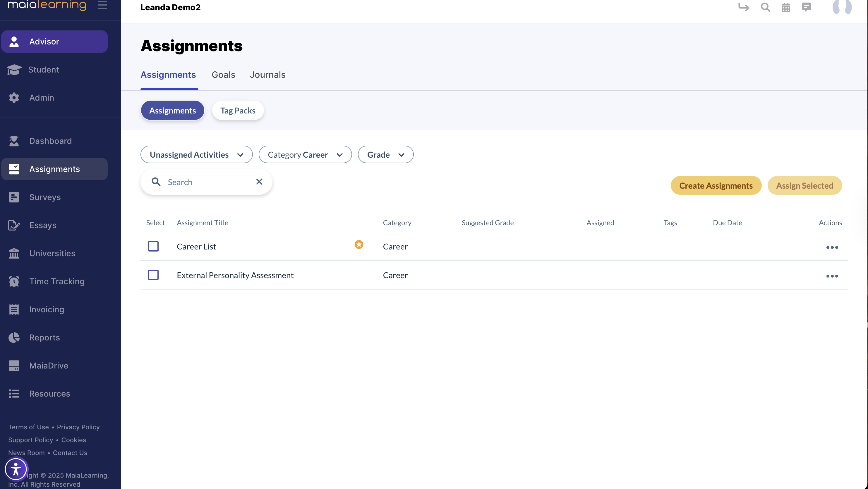This screenshot has width=868, height=489.
Task: Go to Dashboard in sidebar
Action: pyautogui.click(x=55, y=141)
